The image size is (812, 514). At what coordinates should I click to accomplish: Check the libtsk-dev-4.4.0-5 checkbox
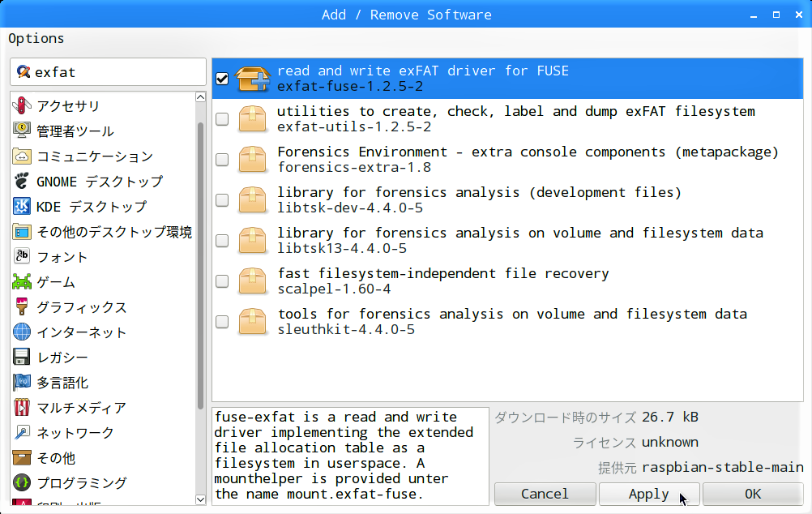point(222,200)
